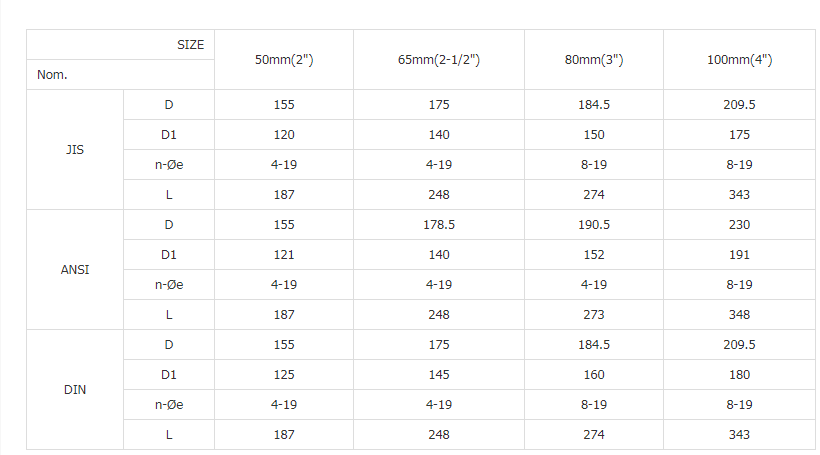Select the 190.5 cell in ANSI D row
Viewport: 820px width, 455px height.
click(594, 225)
